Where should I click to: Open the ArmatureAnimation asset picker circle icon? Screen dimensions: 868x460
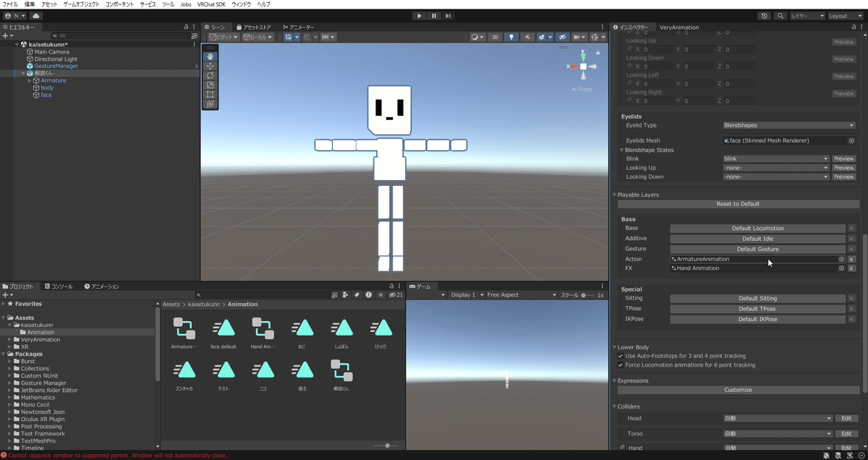(x=841, y=258)
